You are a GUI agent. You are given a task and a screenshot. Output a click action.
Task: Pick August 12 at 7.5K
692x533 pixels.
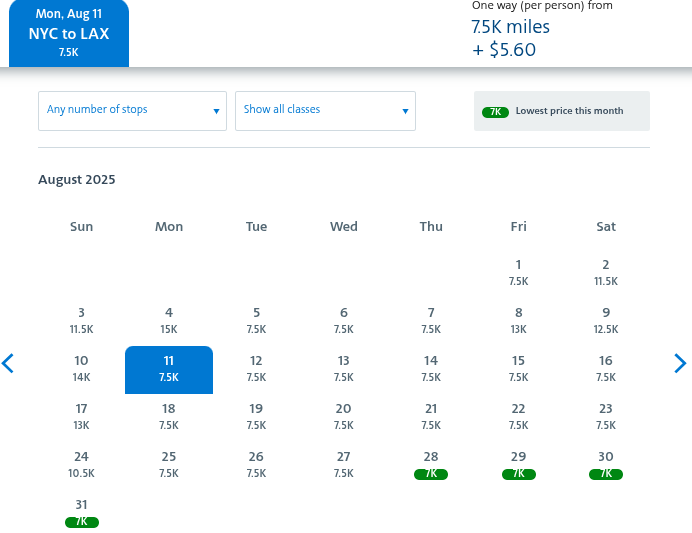(256, 370)
